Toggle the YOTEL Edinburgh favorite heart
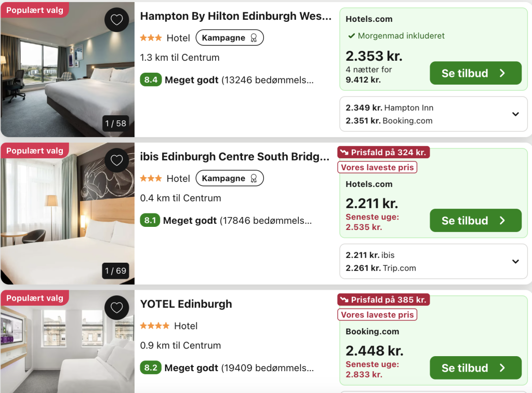 [117, 308]
